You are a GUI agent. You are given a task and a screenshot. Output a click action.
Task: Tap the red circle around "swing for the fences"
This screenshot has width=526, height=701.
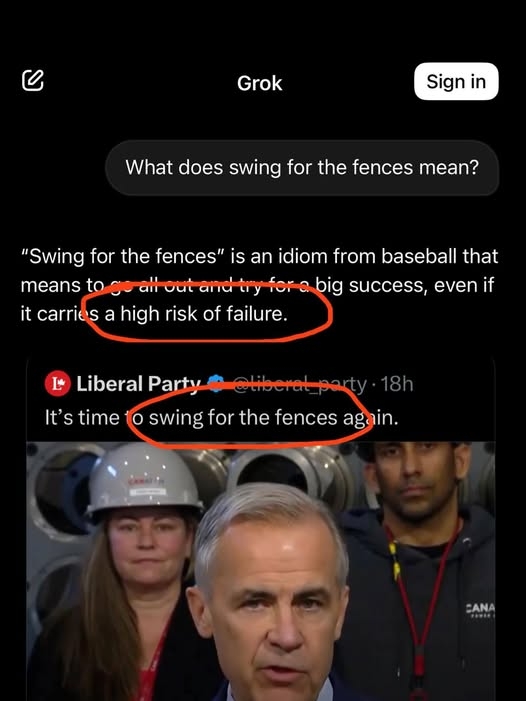pyautogui.click(x=249, y=416)
